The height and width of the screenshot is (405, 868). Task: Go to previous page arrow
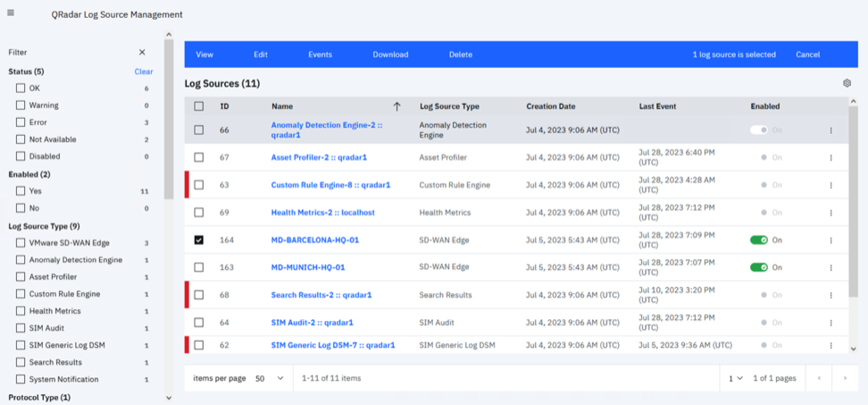(x=819, y=378)
